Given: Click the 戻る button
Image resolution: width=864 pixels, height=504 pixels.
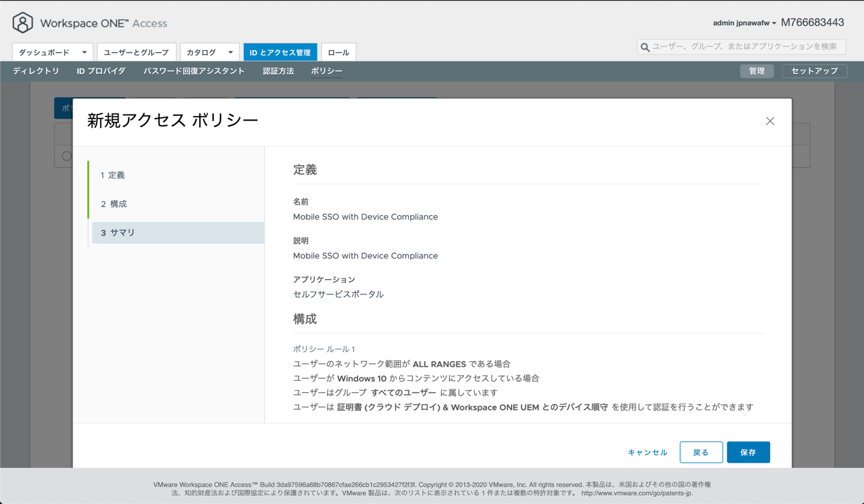Looking at the screenshot, I should [701, 452].
